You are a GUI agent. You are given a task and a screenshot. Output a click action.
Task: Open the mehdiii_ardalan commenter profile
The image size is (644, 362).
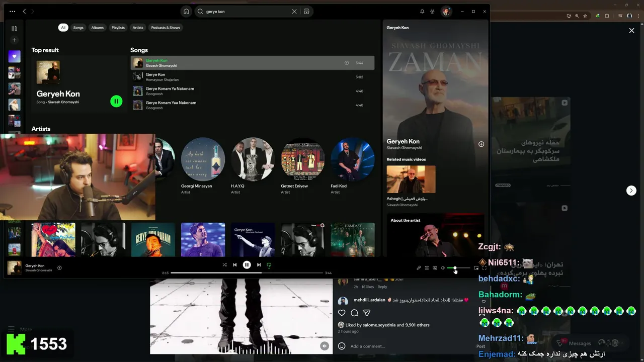(x=369, y=300)
